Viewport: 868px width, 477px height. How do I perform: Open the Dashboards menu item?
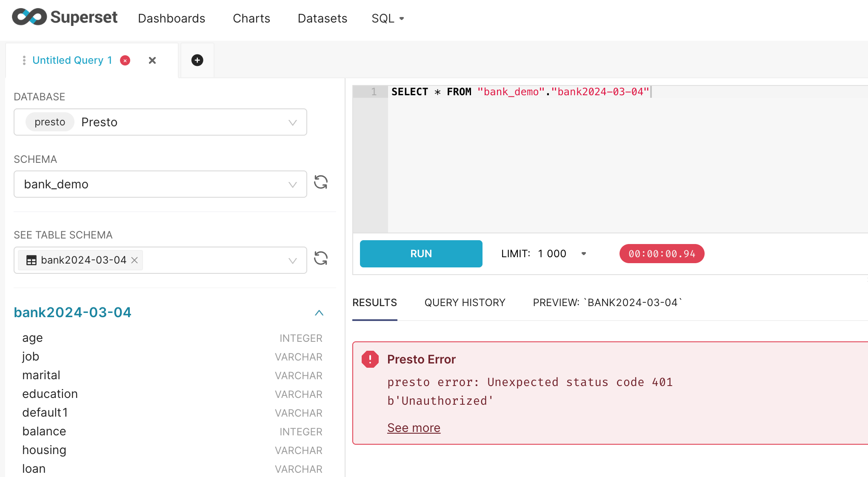(x=171, y=18)
